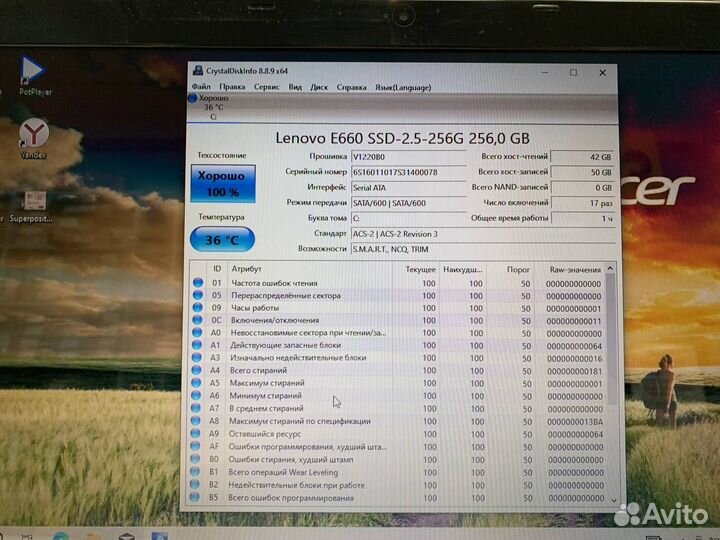Click status dot for attribute B5 row
The width and height of the screenshot is (720, 540).
[194, 497]
